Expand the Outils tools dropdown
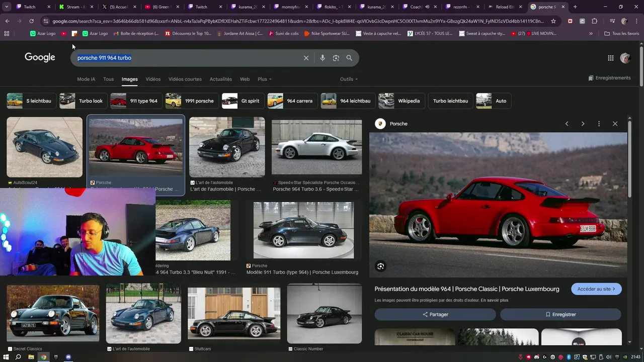The width and height of the screenshot is (644, 362). coord(349,79)
